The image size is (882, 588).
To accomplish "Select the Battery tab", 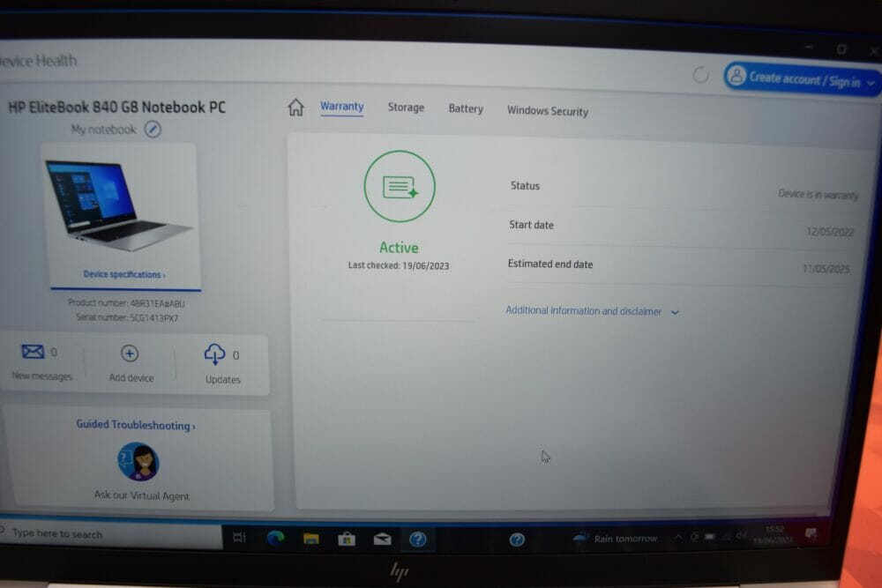I will (x=466, y=108).
